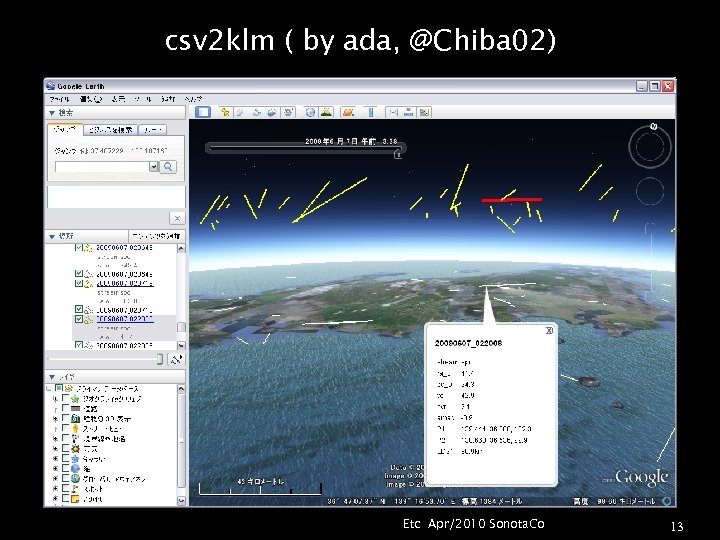Click the コンテンツを追加 (Add Content) button
The image size is (720, 540).
tap(156, 236)
